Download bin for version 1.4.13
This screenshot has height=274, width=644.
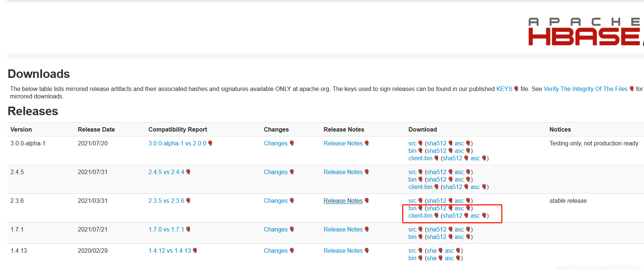tap(412, 258)
